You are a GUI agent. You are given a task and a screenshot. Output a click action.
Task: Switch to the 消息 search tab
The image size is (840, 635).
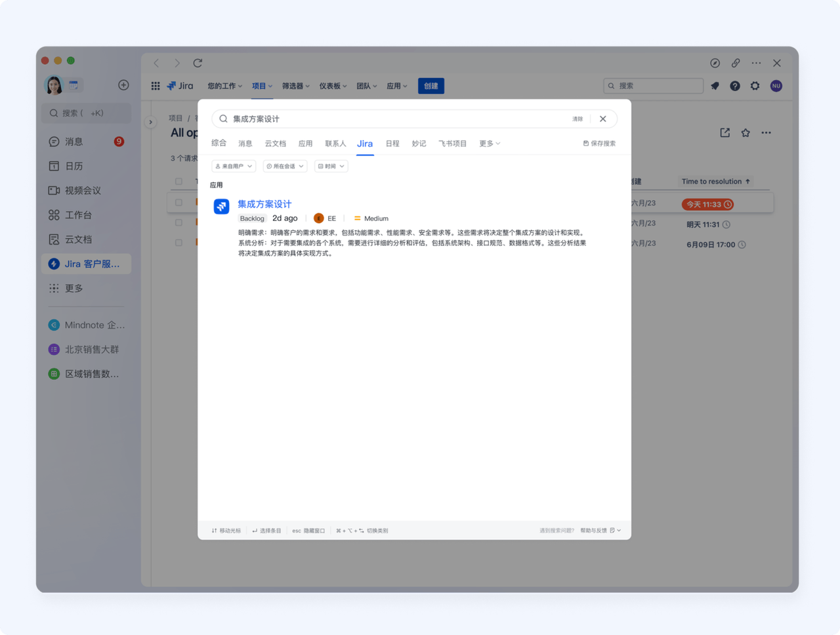[x=245, y=143]
